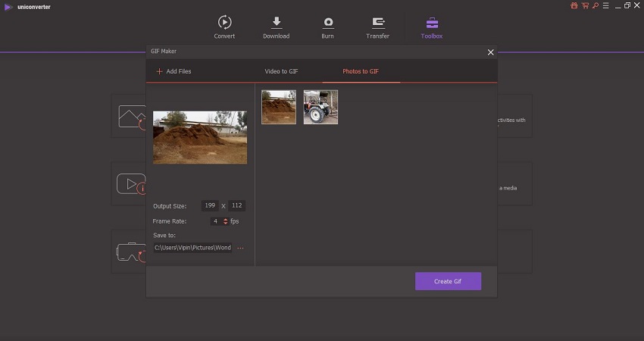Open the hamburger menu in title bar

tap(605, 6)
